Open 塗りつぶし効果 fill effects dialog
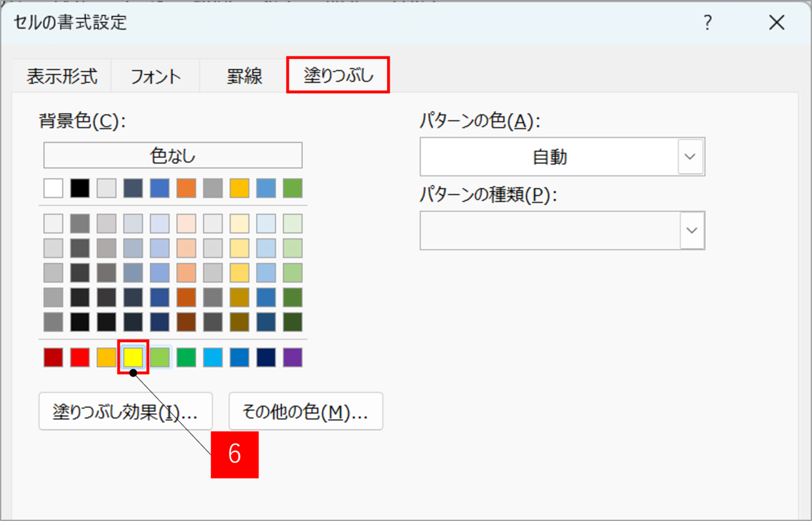This screenshot has width=812, height=521. (x=126, y=411)
